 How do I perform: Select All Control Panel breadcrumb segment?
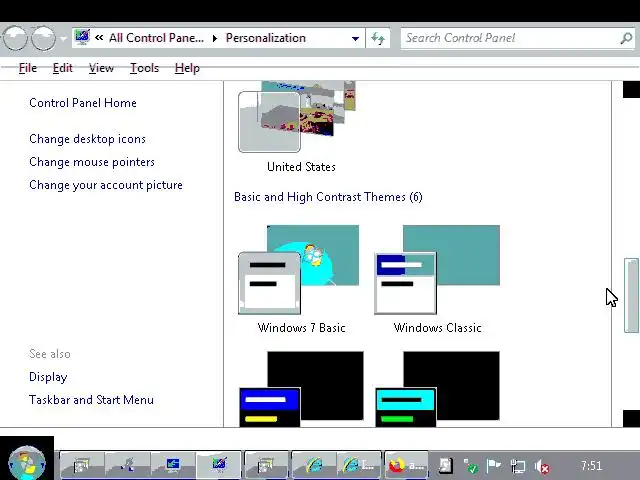pyautogui.click(x=156, y=38)
